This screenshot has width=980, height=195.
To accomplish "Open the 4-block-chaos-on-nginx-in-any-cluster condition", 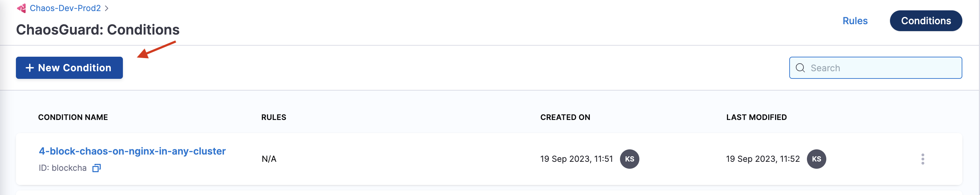I will tap(132, 151).
